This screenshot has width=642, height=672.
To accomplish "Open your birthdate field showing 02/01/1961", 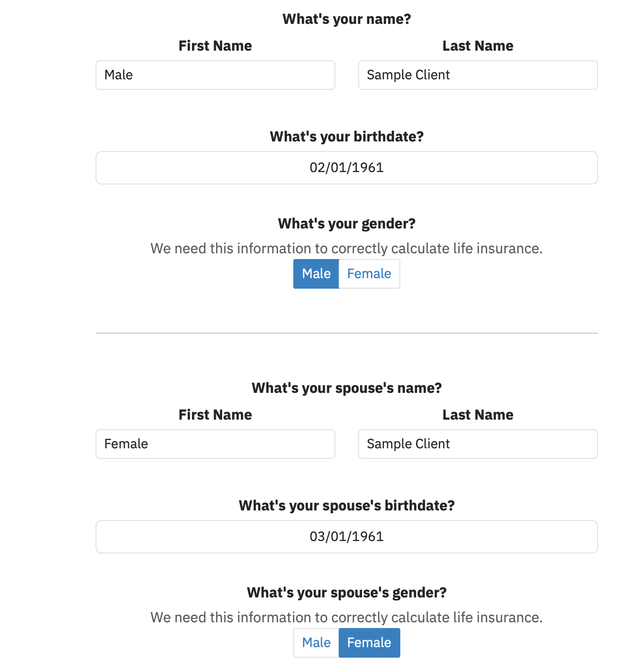I will tap(347, 168).
